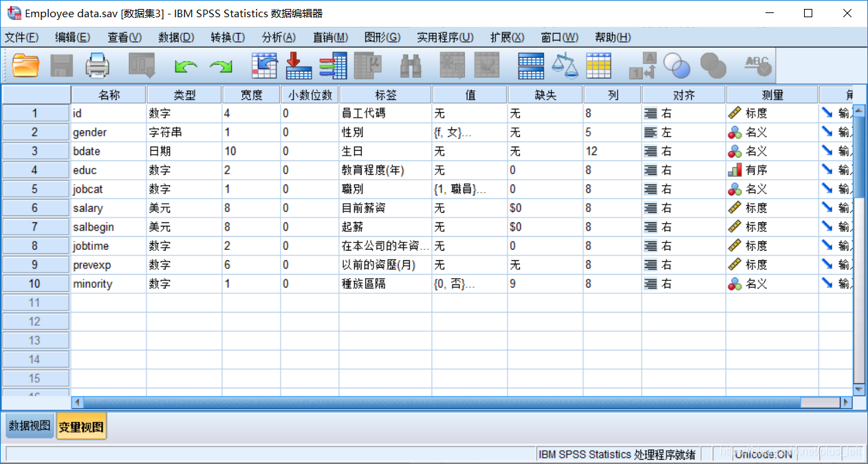The image size is (868, 464).
Task: Click the variable name cell 'salbegin'
Action: [x=109, y=226]
